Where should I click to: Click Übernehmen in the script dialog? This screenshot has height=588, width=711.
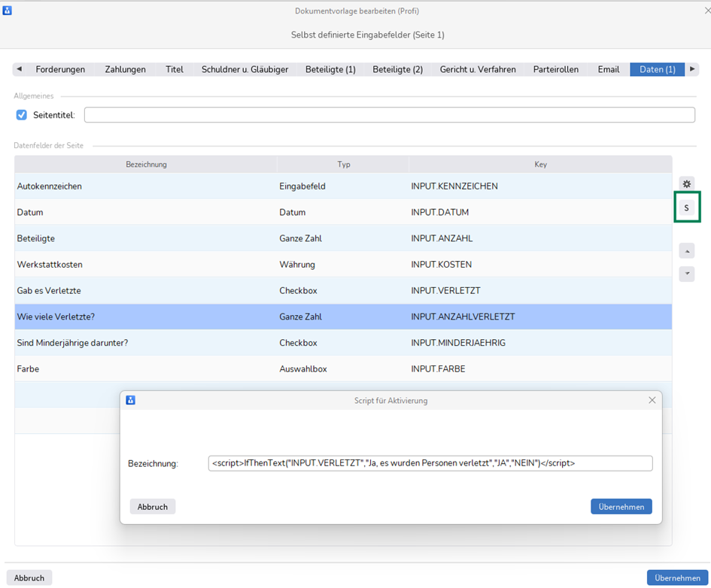coord(621,507)
